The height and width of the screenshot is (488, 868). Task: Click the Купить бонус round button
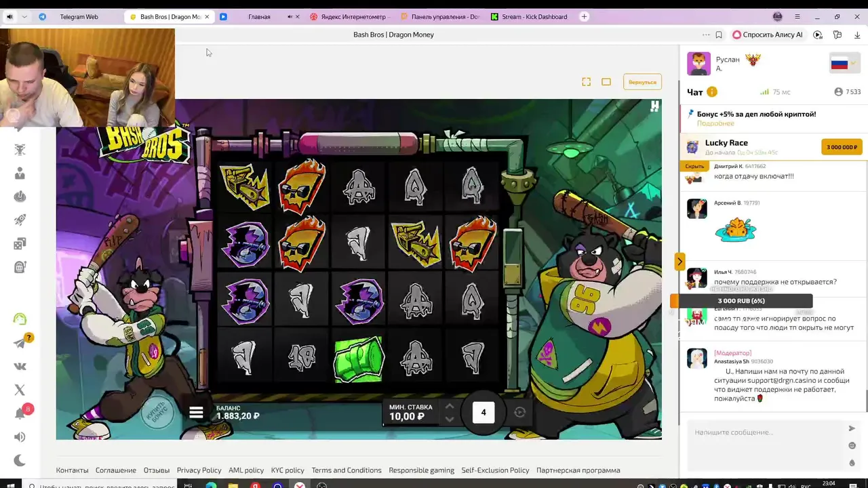point(159,412)
